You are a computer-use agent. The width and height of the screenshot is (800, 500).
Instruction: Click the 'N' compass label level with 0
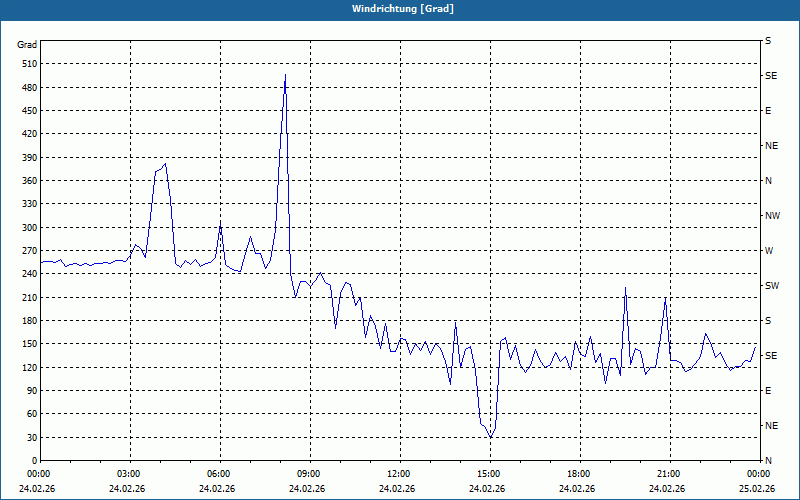[769, 461]
